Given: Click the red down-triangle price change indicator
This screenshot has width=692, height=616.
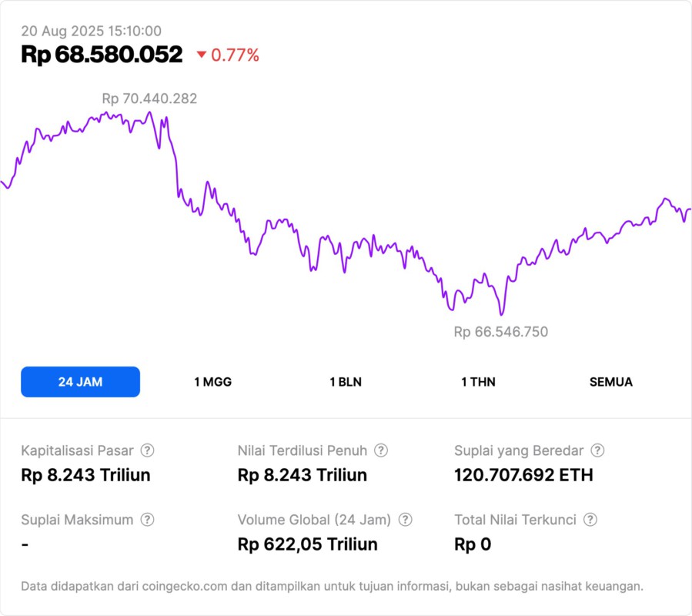Looking at the screenshot, I should pos(202,55).
